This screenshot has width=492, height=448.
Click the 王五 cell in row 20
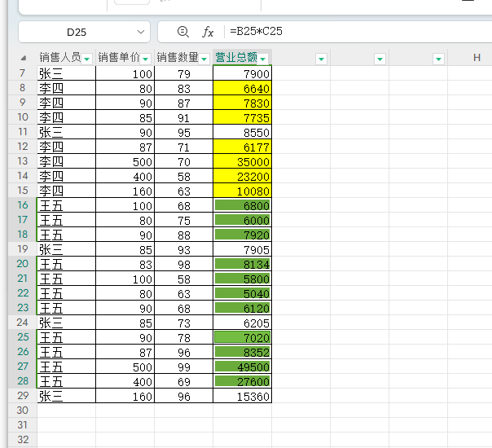66,264
